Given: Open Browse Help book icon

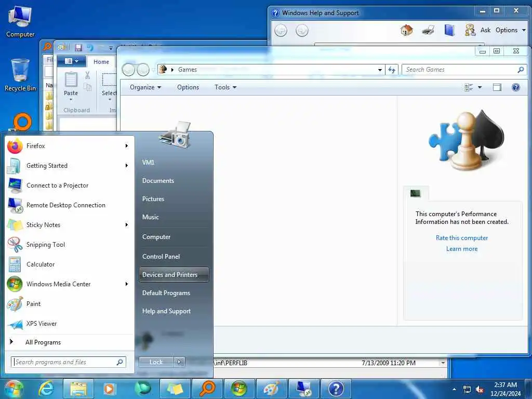Looking at the screenshot, I should pos(449,30).
